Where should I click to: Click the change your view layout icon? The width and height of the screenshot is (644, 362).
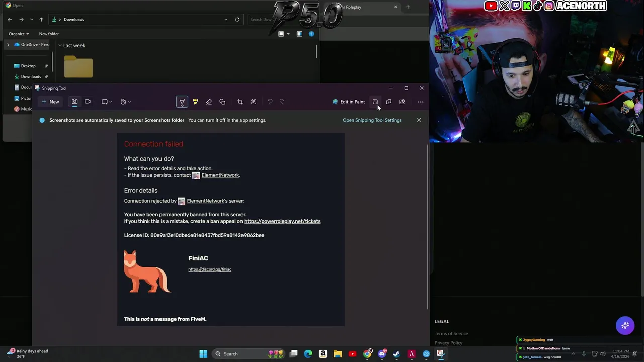pyautogui.click(x=281, y=34)
